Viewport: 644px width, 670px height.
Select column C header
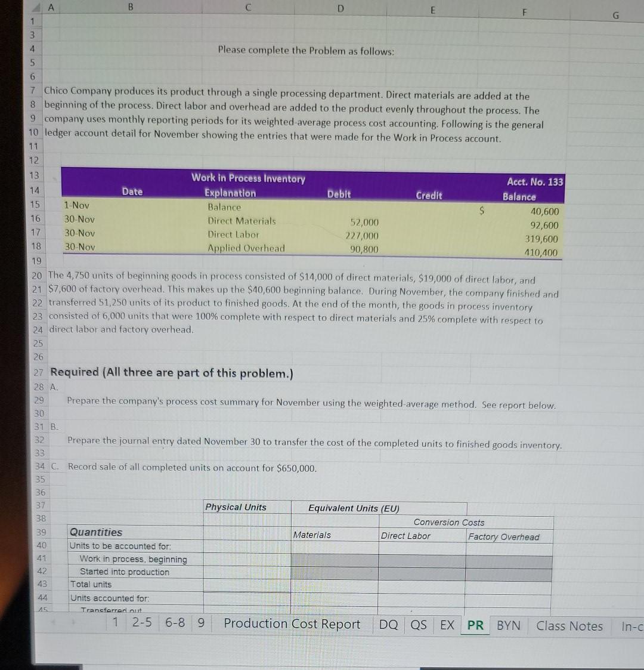point(248,8)
